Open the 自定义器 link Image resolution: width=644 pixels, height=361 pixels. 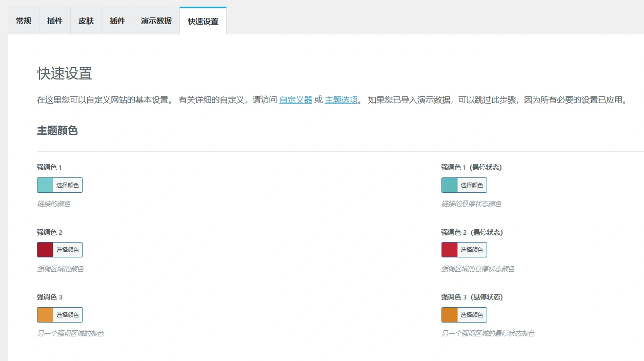tap(295, 100)
